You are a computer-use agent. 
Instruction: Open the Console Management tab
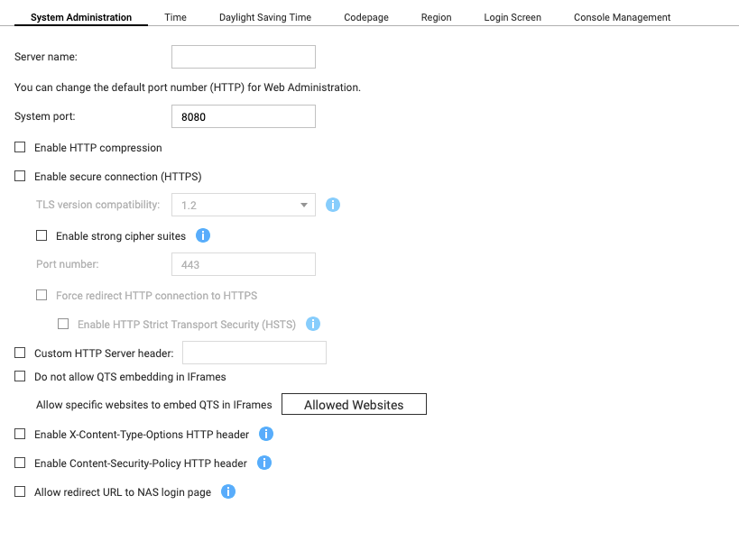(622, 17)
